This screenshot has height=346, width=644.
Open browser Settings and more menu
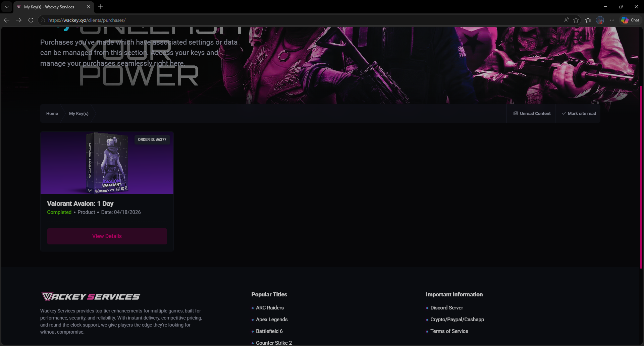click(612, 20)
